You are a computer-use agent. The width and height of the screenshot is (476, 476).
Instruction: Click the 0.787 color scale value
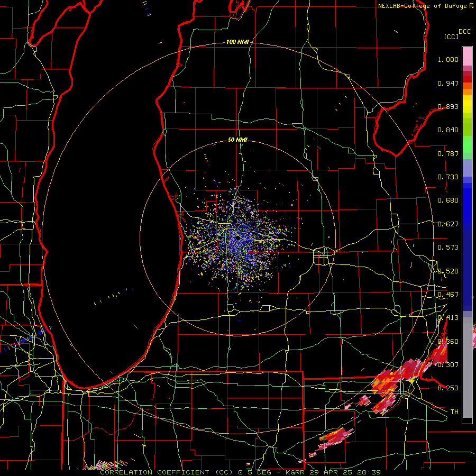(448, 153)
